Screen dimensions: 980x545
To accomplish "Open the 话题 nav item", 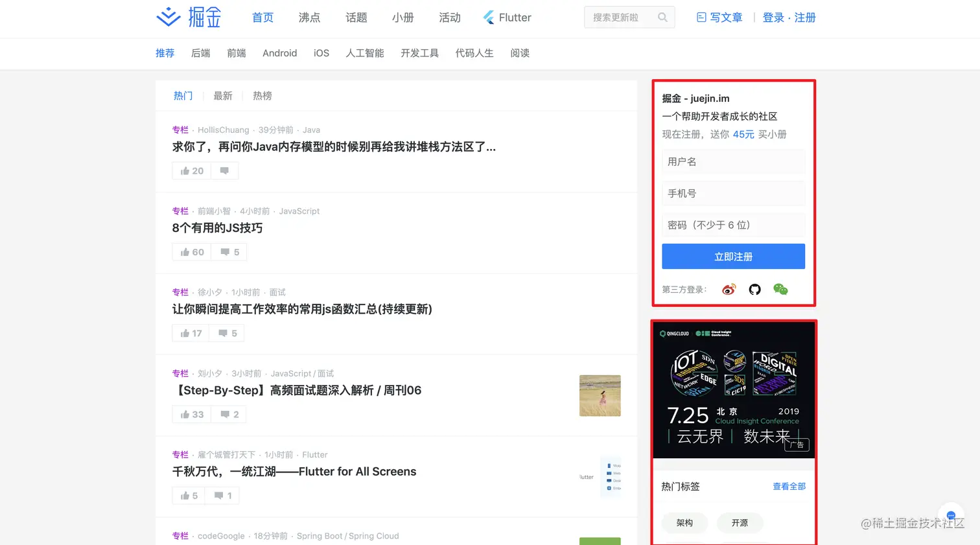I will pos(356,17).
